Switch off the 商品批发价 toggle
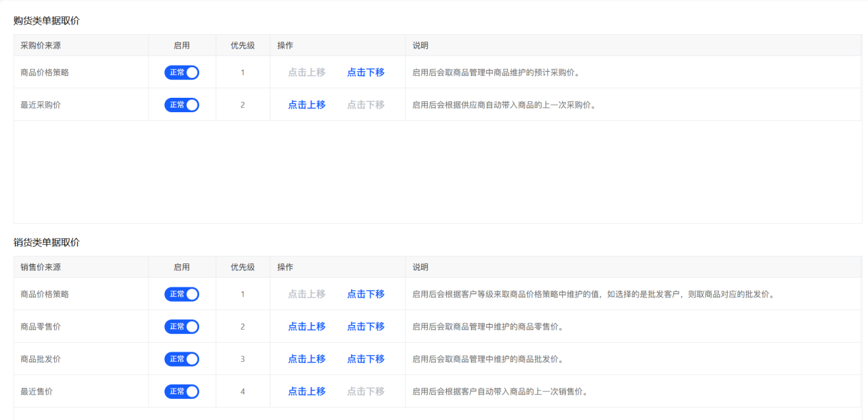 coord(181,359)
